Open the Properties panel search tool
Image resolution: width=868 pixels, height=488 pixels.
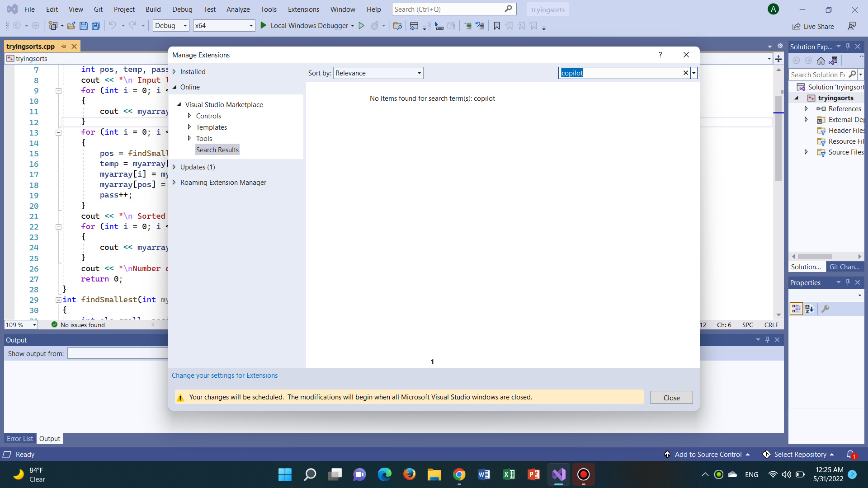(826, 309)
